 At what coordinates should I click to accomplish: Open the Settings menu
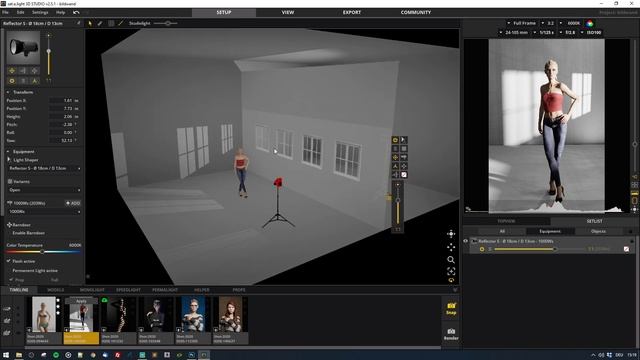click(x=40, y=13)
